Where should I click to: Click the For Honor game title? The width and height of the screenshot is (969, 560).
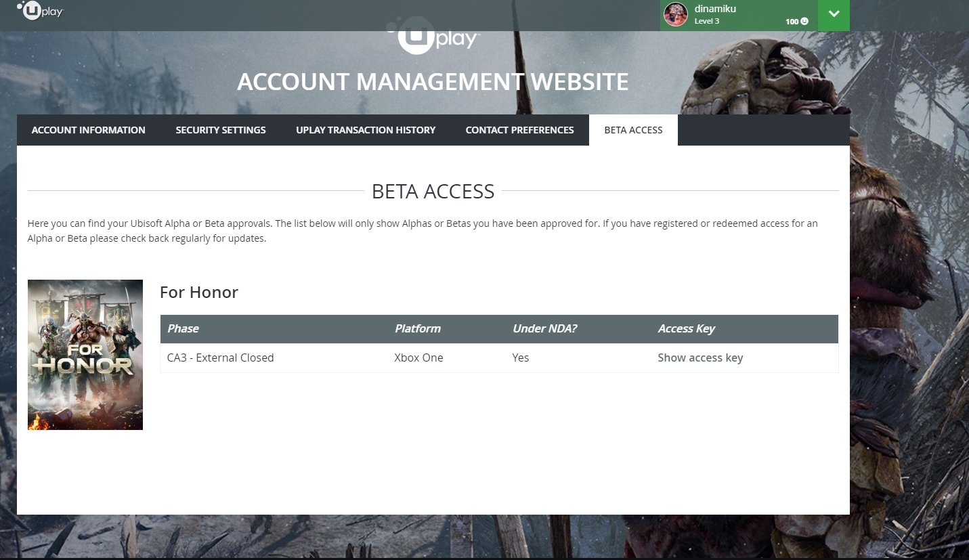pos(199,292)
